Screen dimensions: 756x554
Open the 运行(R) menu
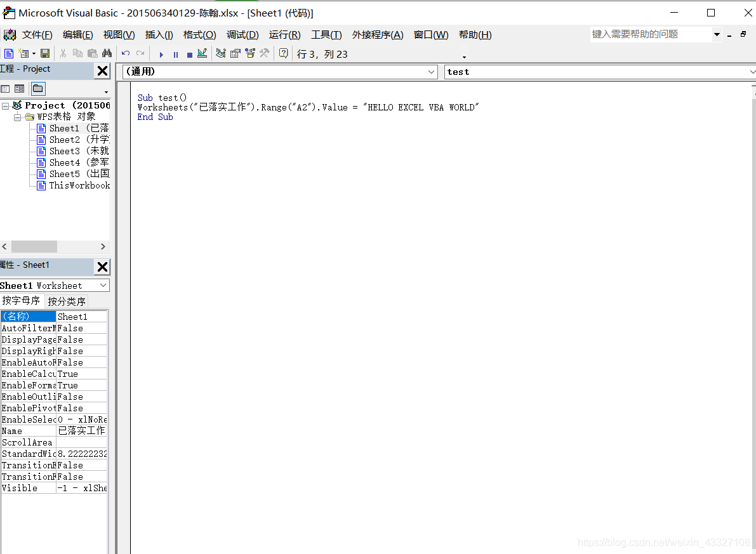284,35
